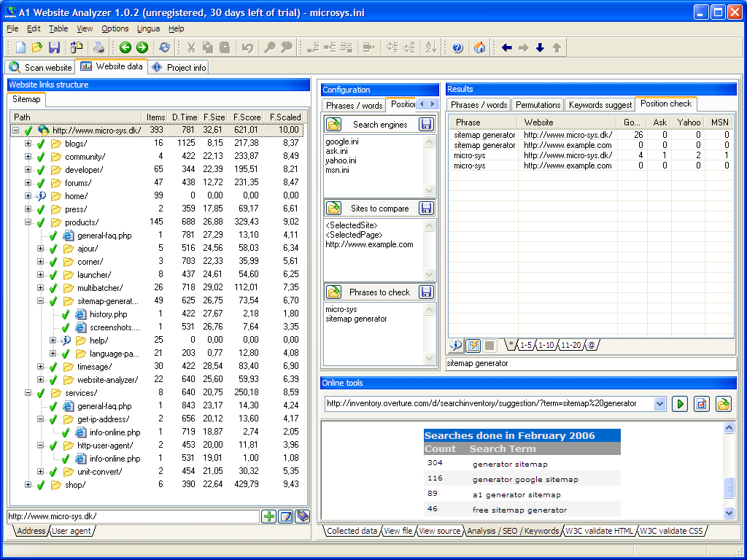Expand the blogs/ folder node
The image size is (747, 560).
coord(28,144)
